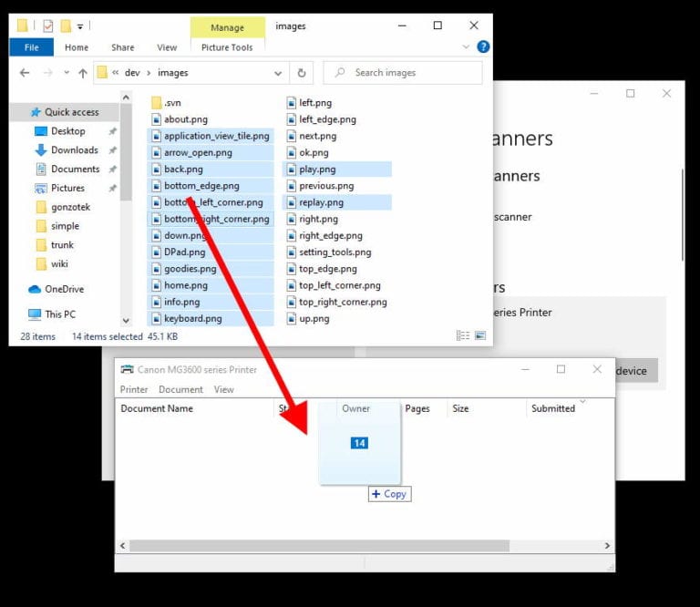Open the simple folder in sidebar

(65, 226)
